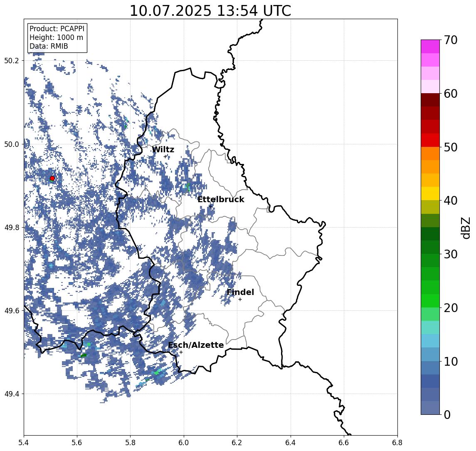
Task: Click the green echo cell southwest of Esch/Alzette
Action: point(158,372)
